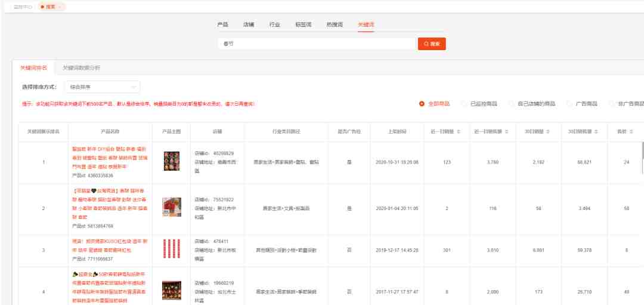Sort by 30日销售额 column arrows
The width and height of the screenshot is (644, 305).
point(596,132)
